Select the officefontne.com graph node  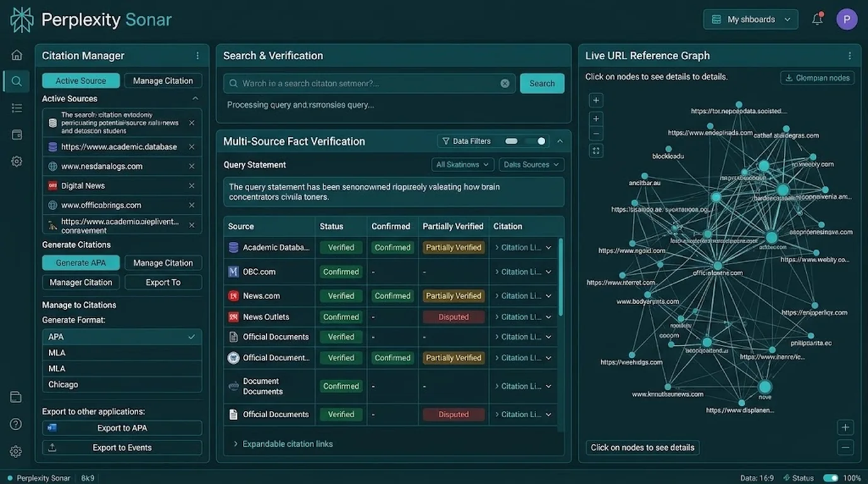point(717,266)
